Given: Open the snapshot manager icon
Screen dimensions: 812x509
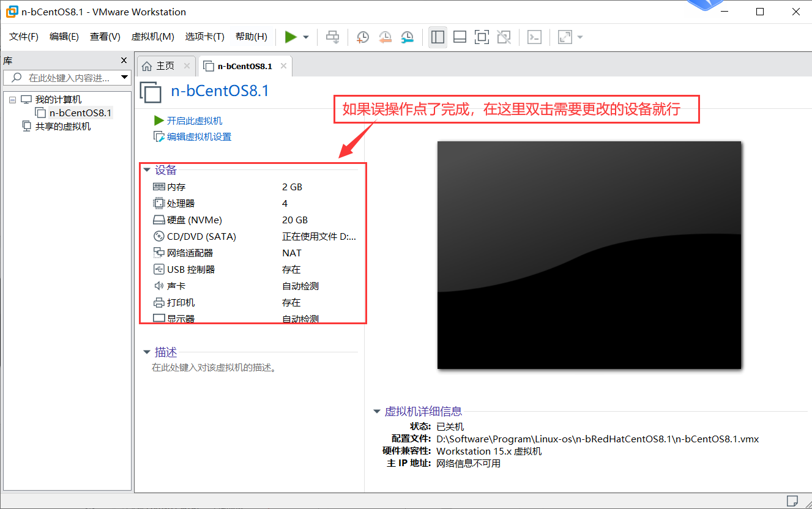Looking at the screenshot, I should coord(407,37).
